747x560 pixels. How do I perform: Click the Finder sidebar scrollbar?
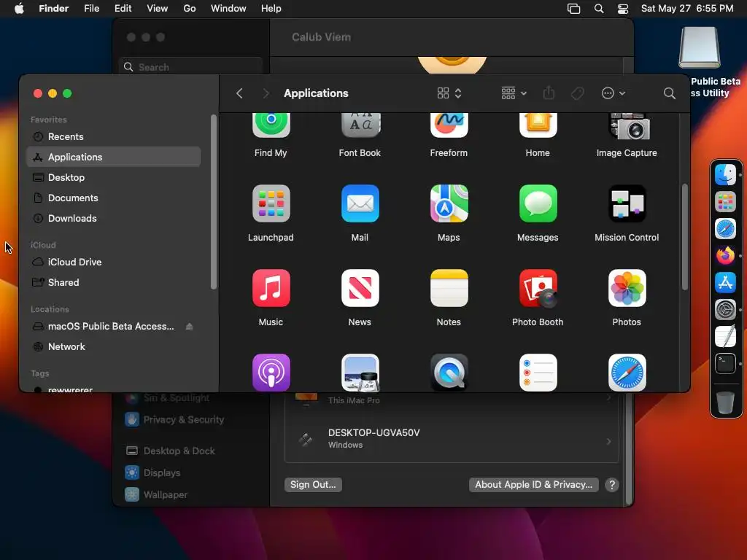tap(214, 202)
